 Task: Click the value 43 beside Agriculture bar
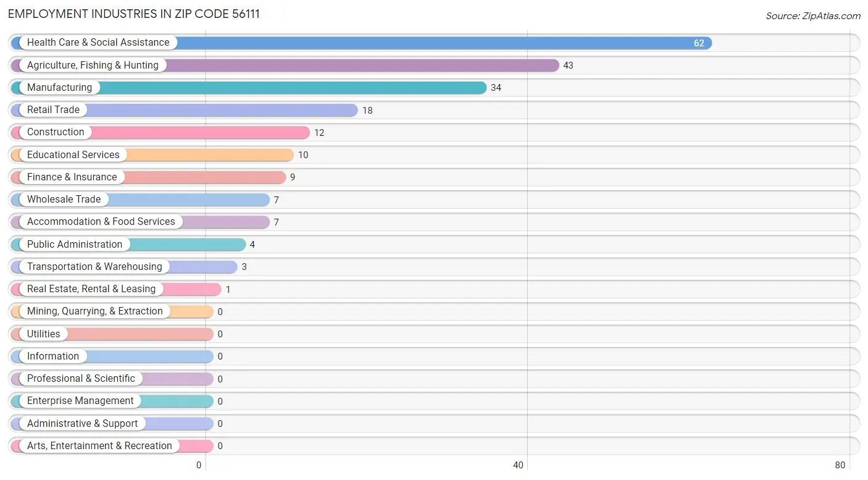pos(569,65)
